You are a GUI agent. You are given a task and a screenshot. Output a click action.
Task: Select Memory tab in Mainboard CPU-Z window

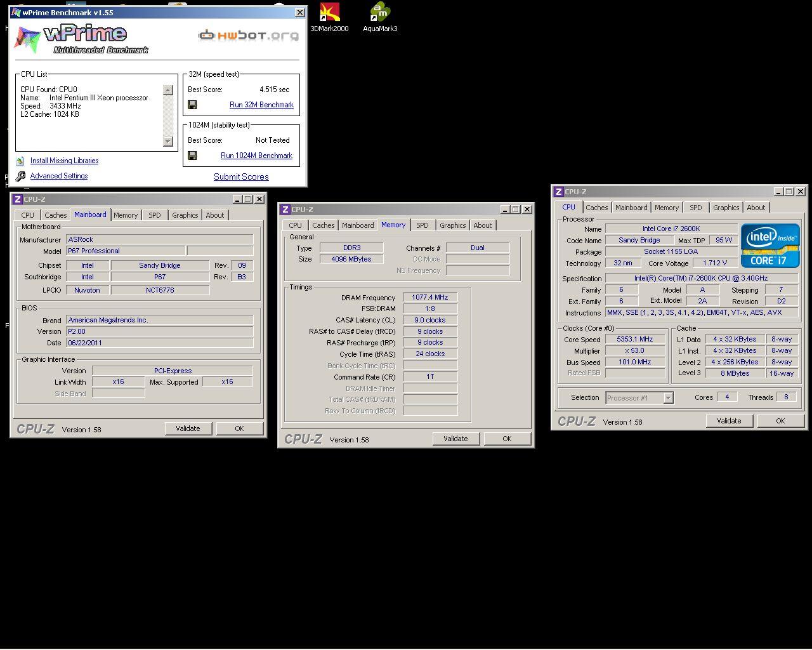click(126, 215)
